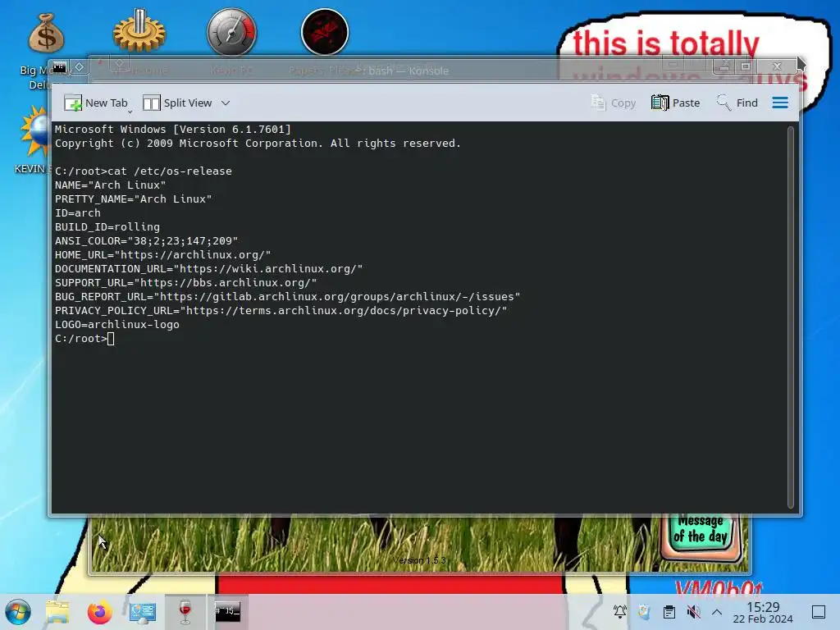
Task: Open the Windows Start orb
Action: coord(18,612)
